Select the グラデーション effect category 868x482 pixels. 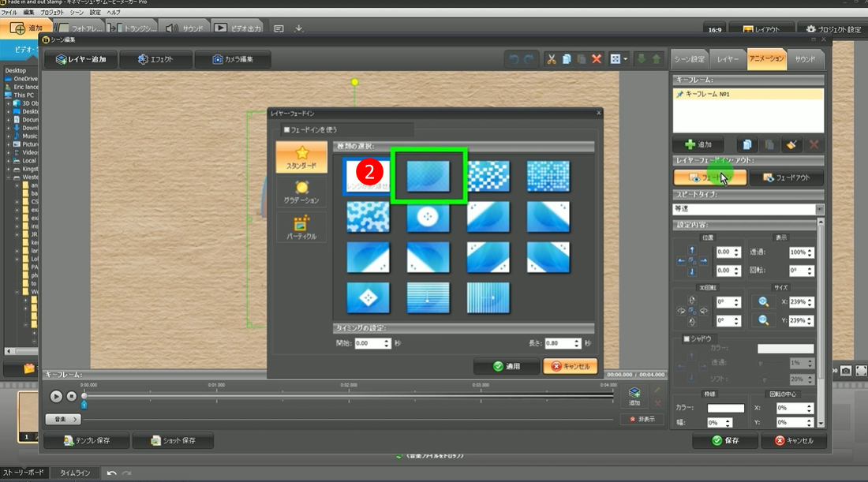(x=301, y=192)
